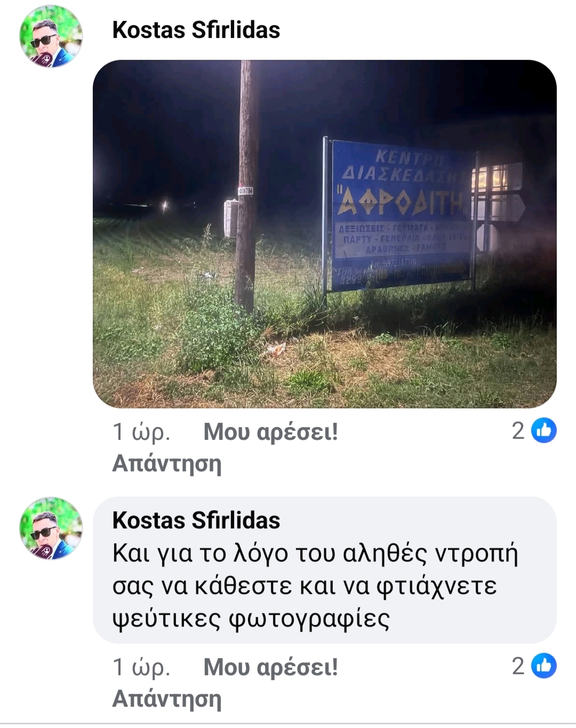View the reaction count 2 under the photo comment
The height and width of the screenshot is (728, 576).
click(518, 431)
